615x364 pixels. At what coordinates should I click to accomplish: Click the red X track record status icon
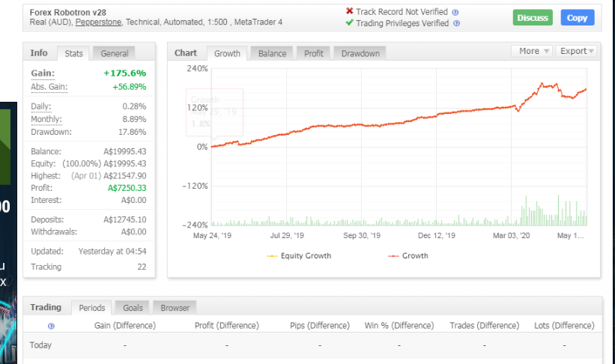click(x=349, y=11)
